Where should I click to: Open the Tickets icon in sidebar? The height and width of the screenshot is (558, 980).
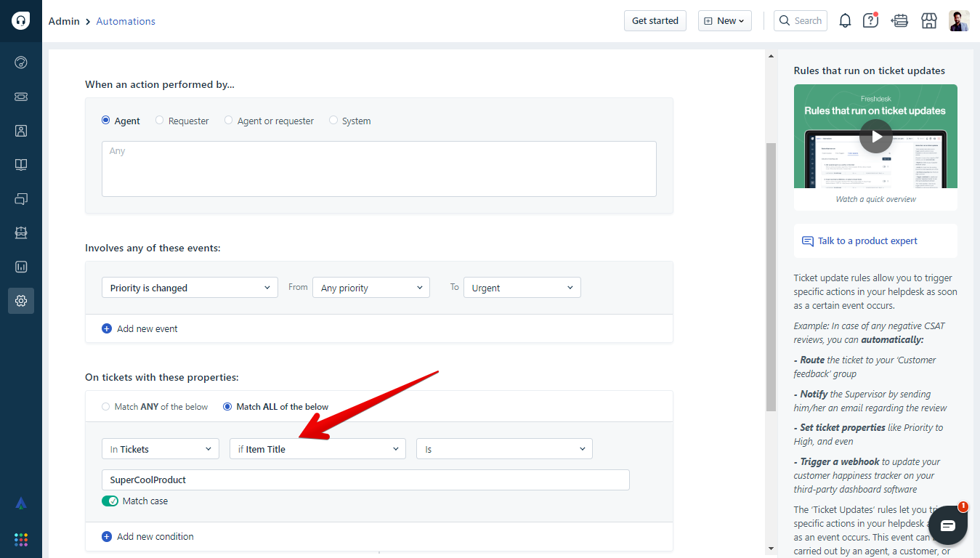click(x=21, y=97)
